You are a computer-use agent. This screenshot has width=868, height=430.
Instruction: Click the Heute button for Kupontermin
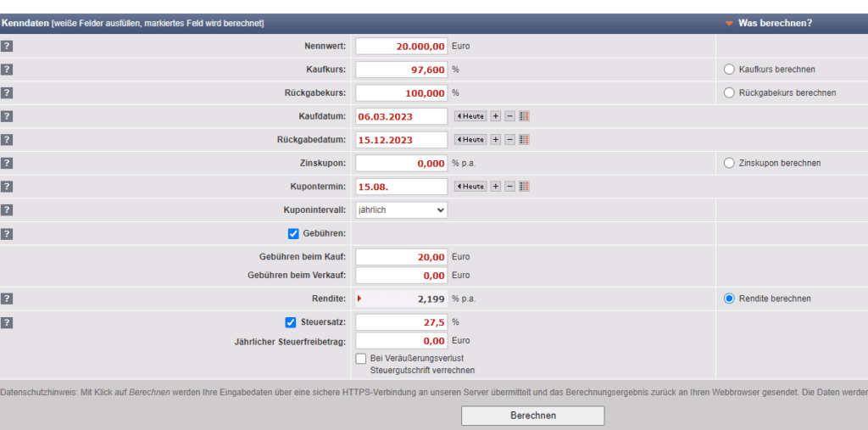[471, 186]
